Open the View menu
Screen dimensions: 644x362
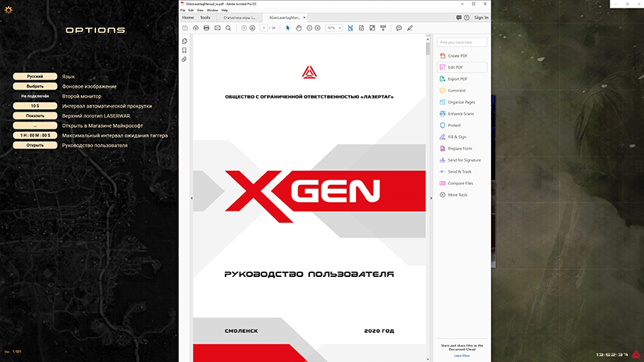click(x=200, y=10)
